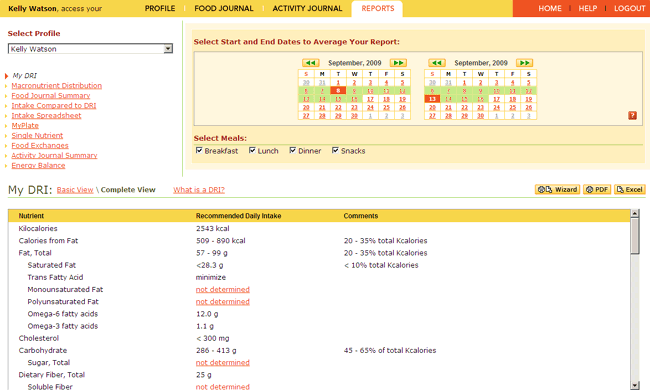The height and width of the screenshot is (390, 650).
Task: Switch to Basic View of My DRI
Action: coord(75,189)
